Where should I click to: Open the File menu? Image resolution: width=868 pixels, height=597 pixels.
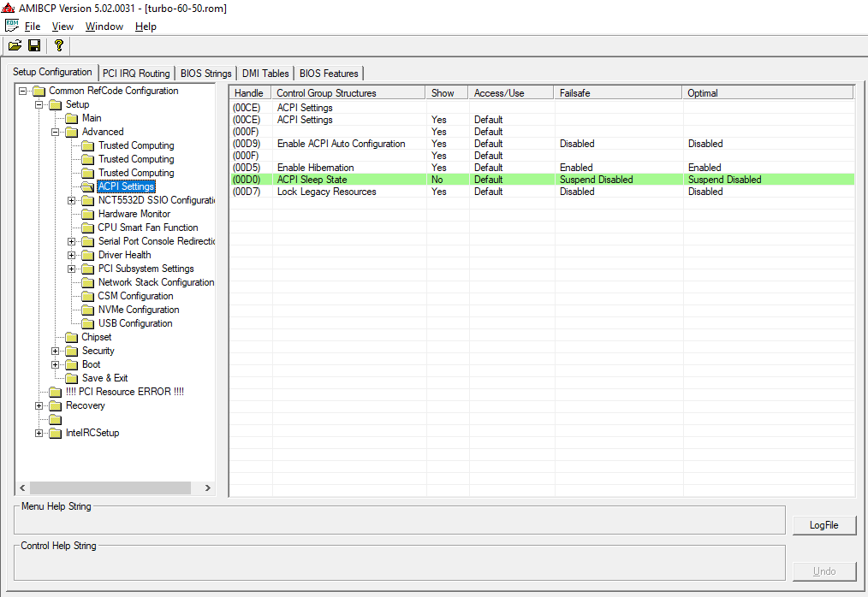tap(33, 26)
